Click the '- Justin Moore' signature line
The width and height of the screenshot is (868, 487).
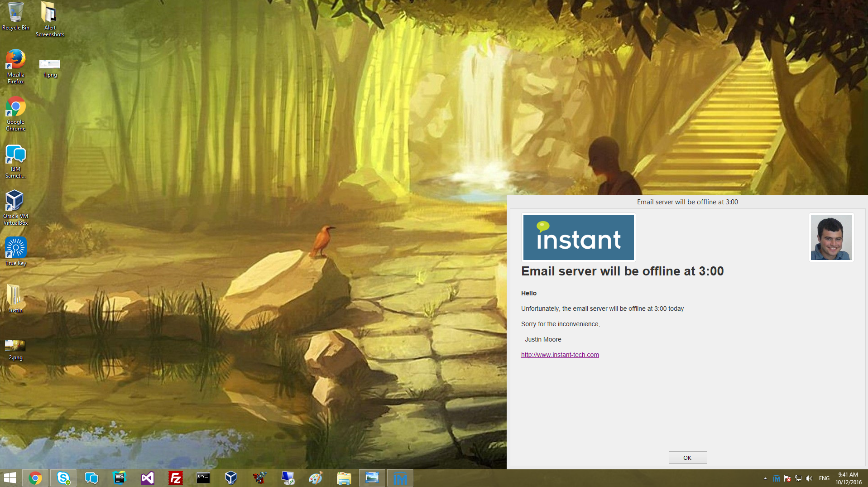541,339
